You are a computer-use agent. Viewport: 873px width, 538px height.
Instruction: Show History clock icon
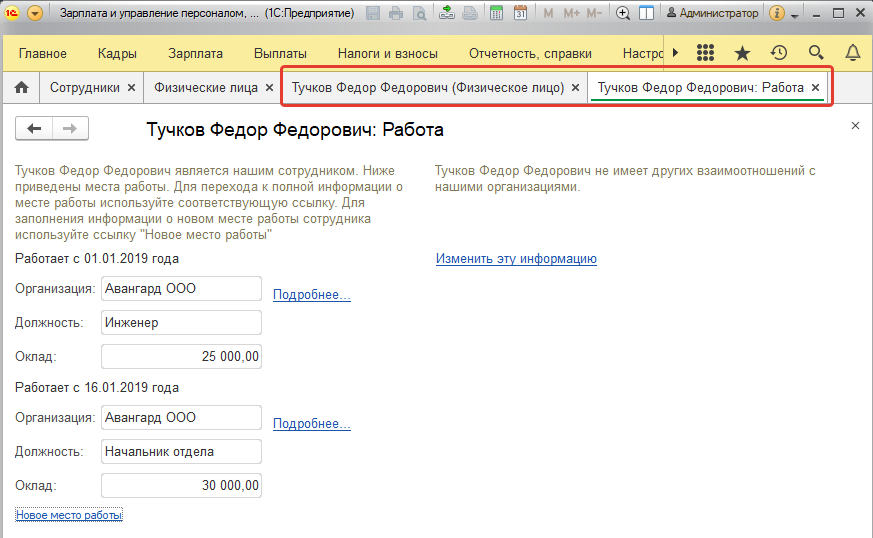(x=779, y=53)
